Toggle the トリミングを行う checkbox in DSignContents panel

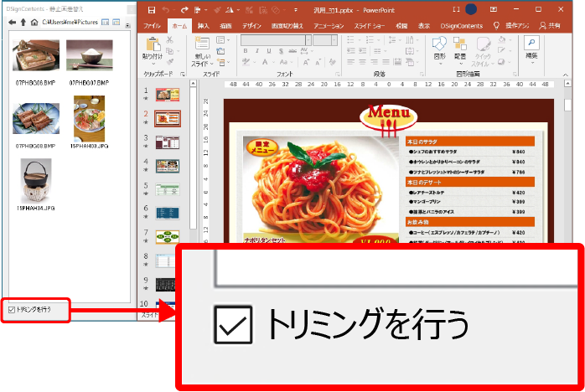pos(12,310)
